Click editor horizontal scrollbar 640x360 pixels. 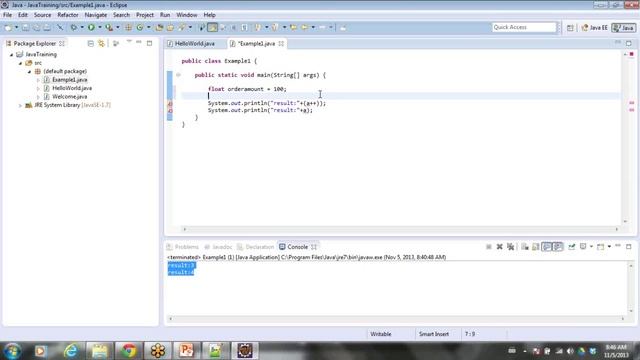pos(400,229)
